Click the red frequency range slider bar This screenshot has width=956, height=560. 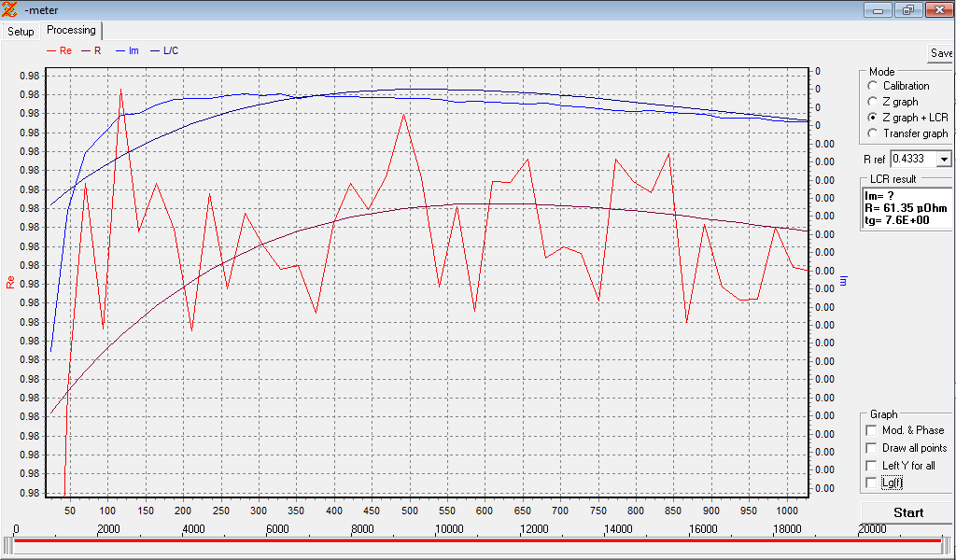477,540
